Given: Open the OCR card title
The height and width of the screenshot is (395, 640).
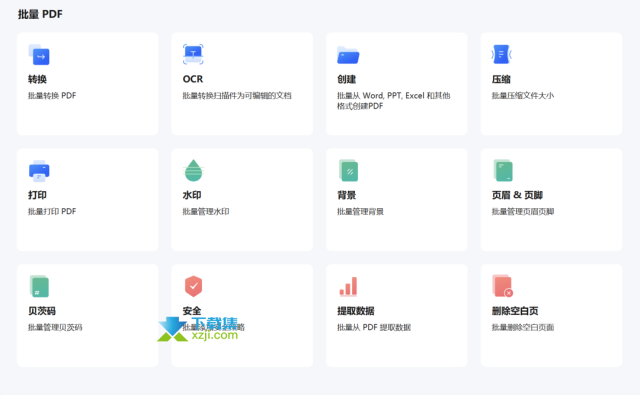Looking at the screenshot, I should tap(193, 79).
